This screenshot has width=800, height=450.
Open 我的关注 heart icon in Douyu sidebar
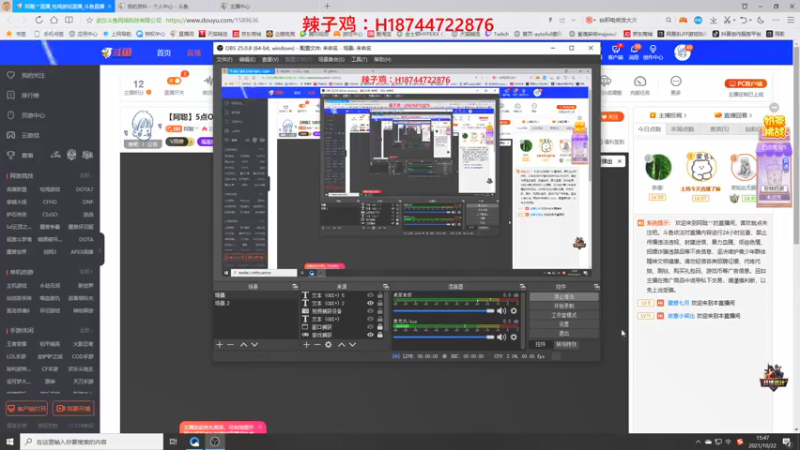11,75
